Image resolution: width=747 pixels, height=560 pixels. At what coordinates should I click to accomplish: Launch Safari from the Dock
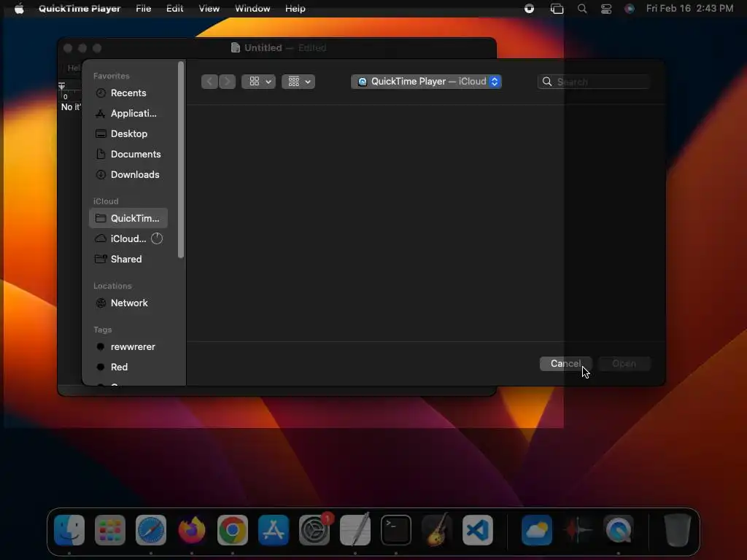point(151,530)
